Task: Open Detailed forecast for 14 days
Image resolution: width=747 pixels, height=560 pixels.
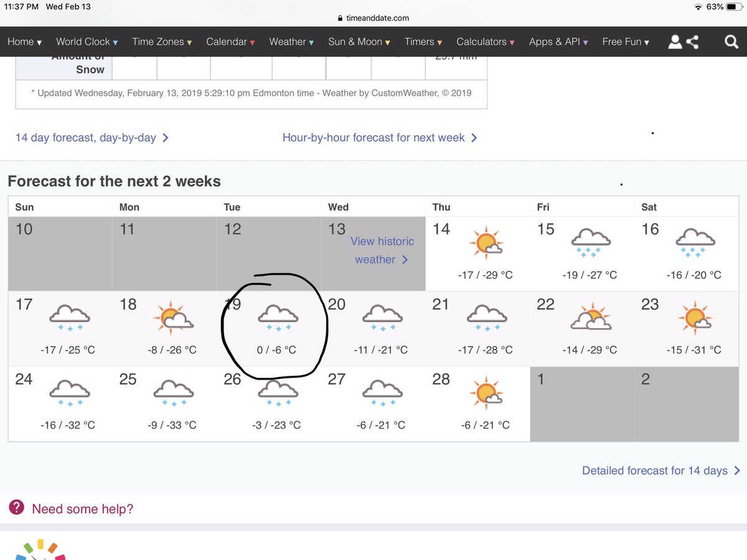Action: point(654,470)
